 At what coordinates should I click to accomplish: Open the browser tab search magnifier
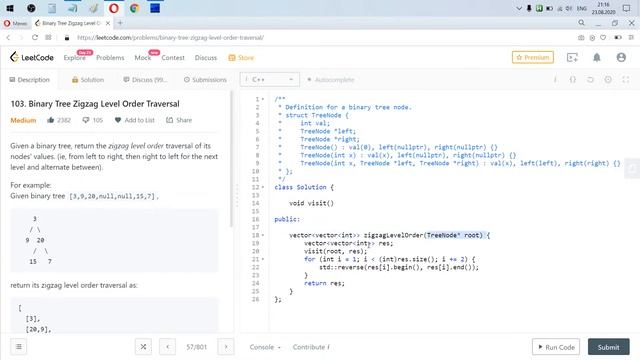[582, 23]
